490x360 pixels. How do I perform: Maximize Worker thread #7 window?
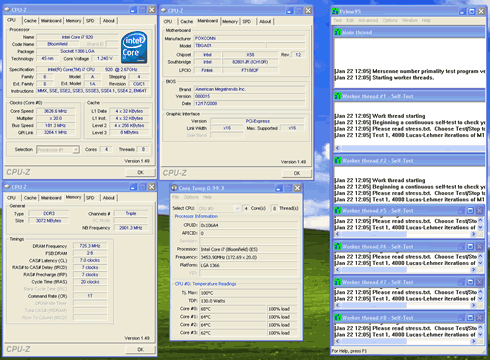(470, 282)
